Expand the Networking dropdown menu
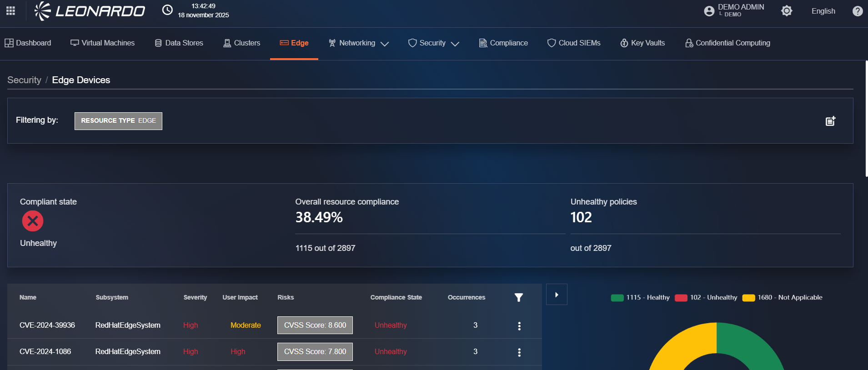Image resolution: width=868 pixels, height=370 pixels. click(359, 43)
